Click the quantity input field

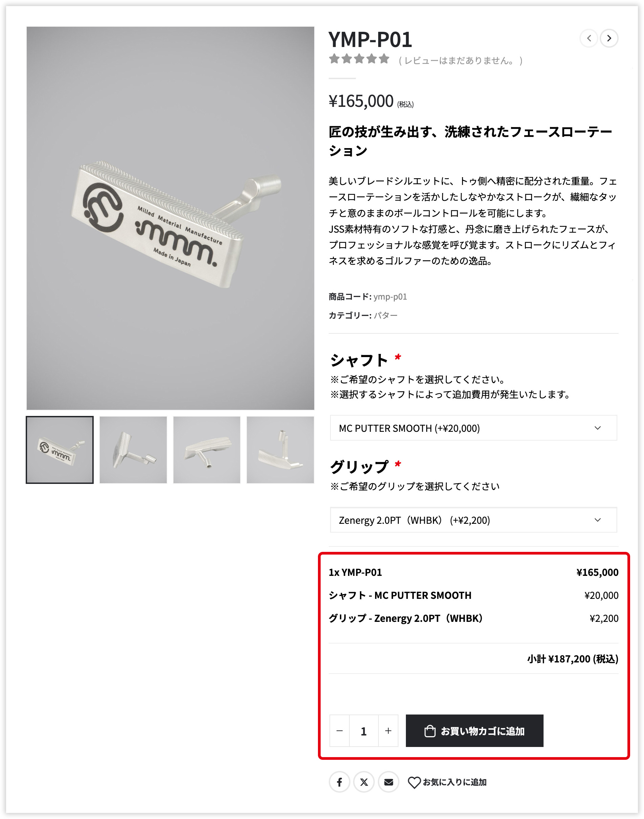[x=364, y=731]
